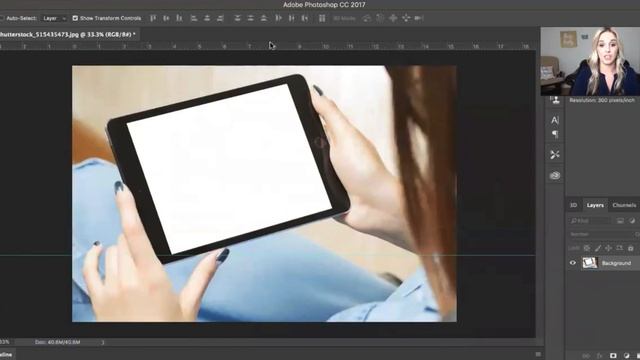The image size is (640, 360).
Task: Click Doc size info in status bar
Action: [58, 342]
